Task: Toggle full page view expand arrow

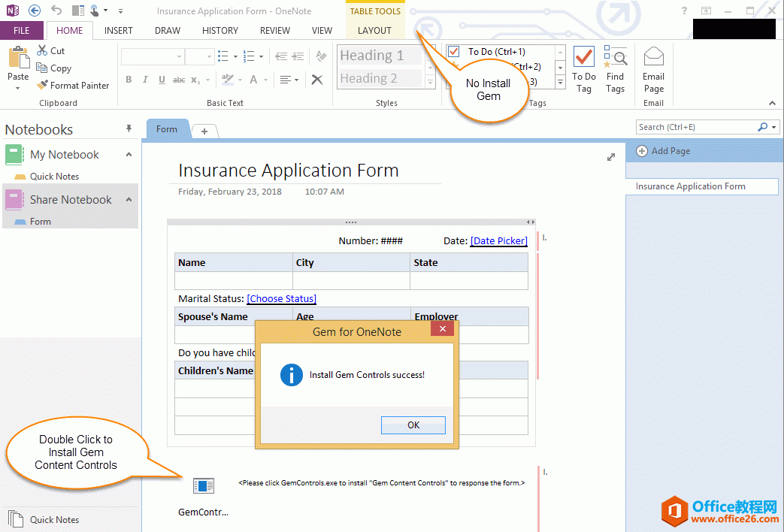Action: click(x=611, y=157)
